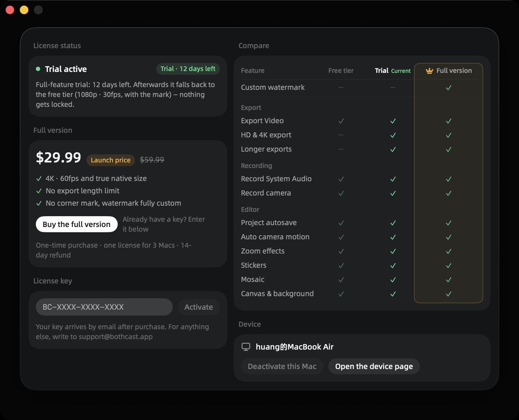Click the Full version checkmark for Zoom effects

point(449,251)
